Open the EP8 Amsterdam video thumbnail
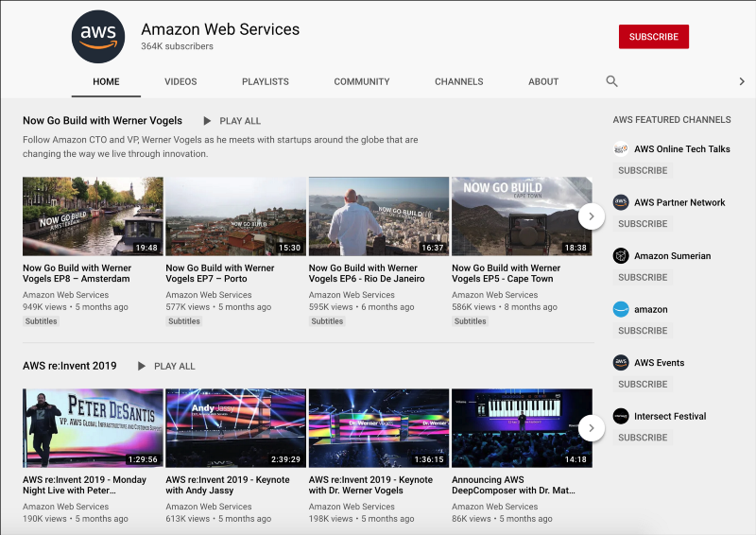Screen dimensions: 756x535 click(93, 216)
